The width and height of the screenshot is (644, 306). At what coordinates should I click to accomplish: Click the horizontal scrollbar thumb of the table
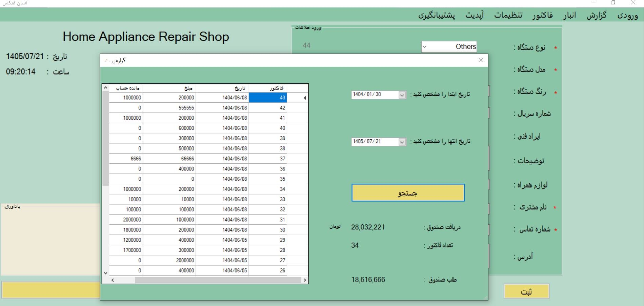(218, 280)
